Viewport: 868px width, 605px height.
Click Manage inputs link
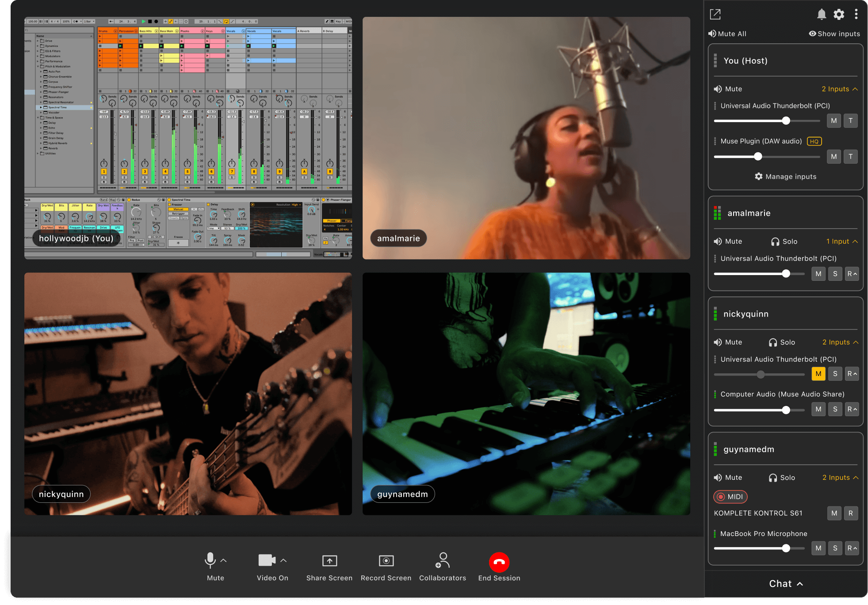pyautogui.click(x=786, y=176)
